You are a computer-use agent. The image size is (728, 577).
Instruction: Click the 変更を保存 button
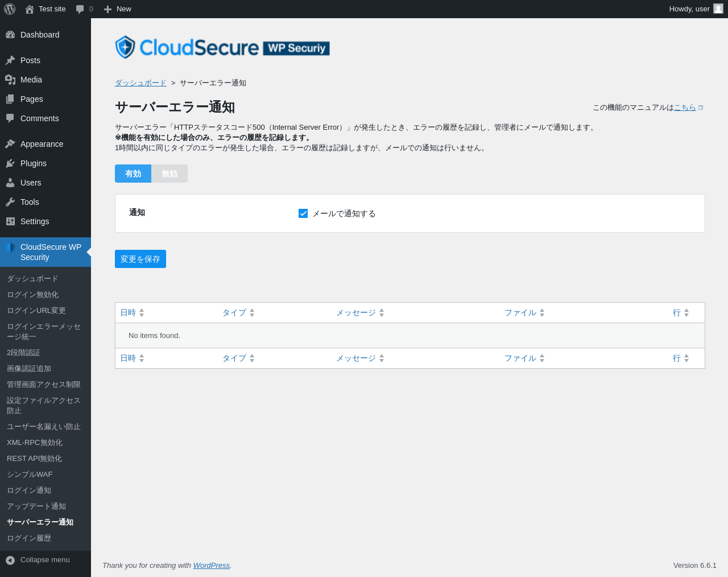[140, 259]
